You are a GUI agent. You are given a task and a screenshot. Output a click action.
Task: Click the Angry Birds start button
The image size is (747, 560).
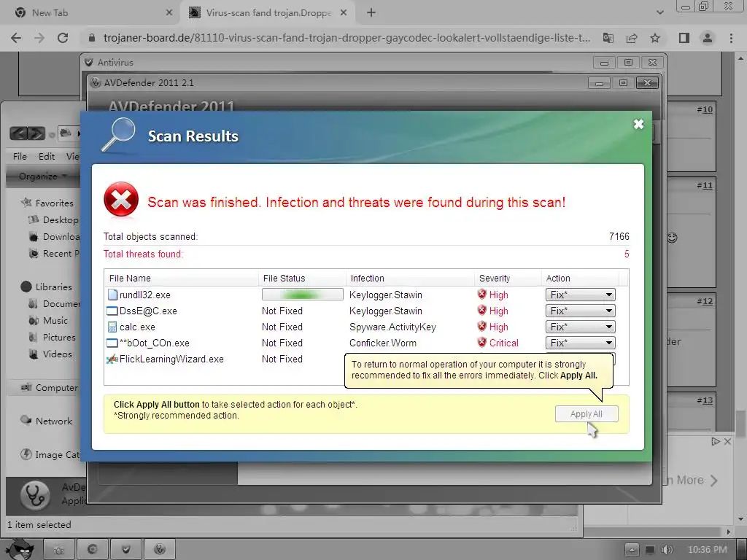(x=19, y=550)
